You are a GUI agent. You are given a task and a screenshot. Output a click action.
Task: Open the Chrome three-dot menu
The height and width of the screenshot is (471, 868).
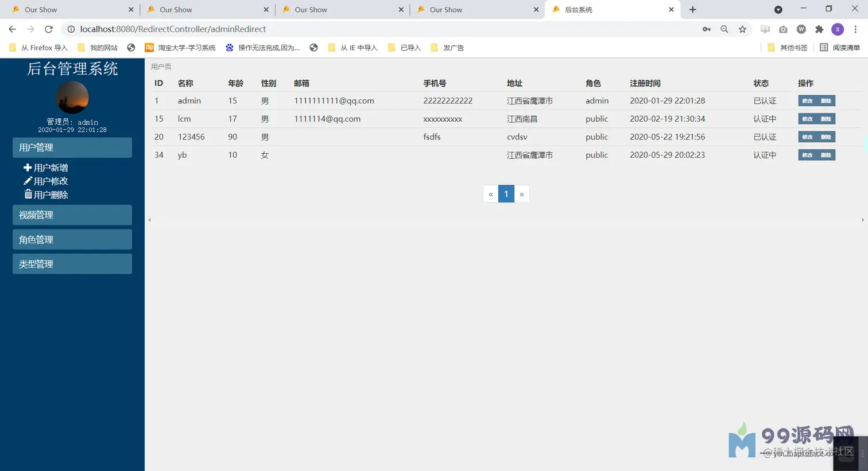pos(855,29)
